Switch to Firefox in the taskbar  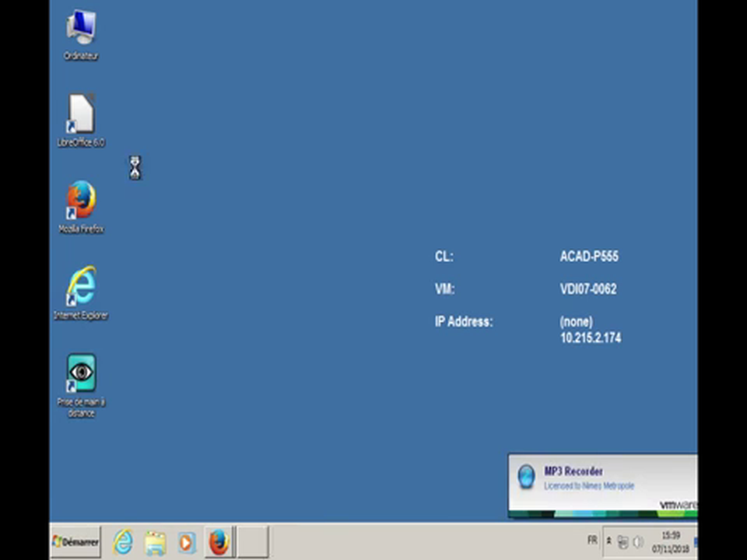[x=219, y=541]
